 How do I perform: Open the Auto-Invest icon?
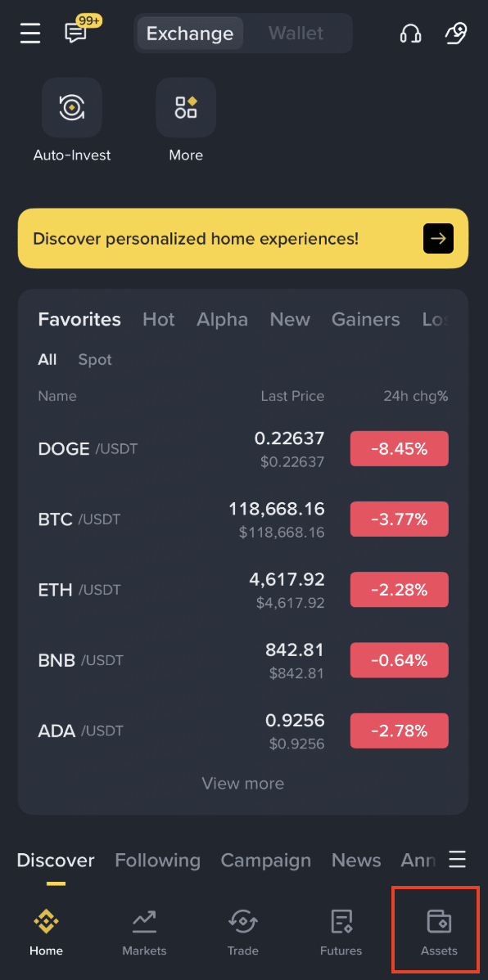coord(72,107)
